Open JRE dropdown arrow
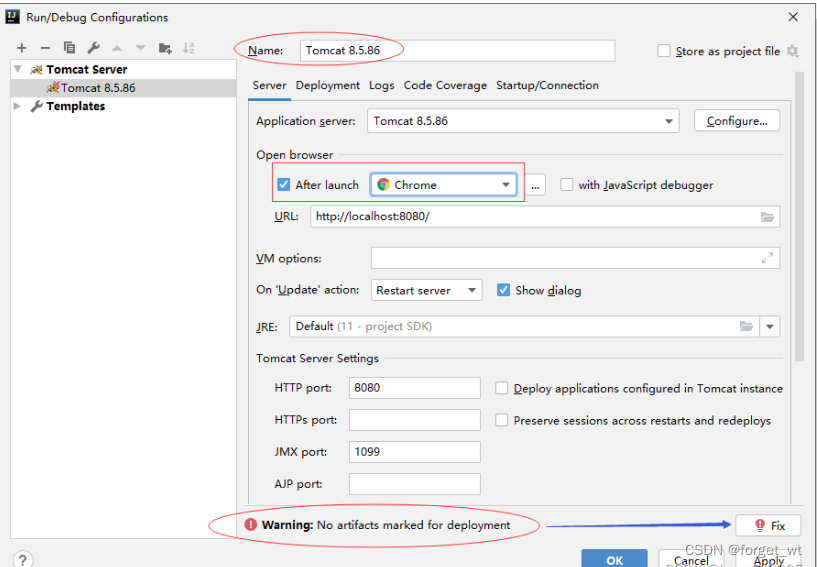Image resolution: width=817 pixels, height=567 pixels. click(770, 327)
